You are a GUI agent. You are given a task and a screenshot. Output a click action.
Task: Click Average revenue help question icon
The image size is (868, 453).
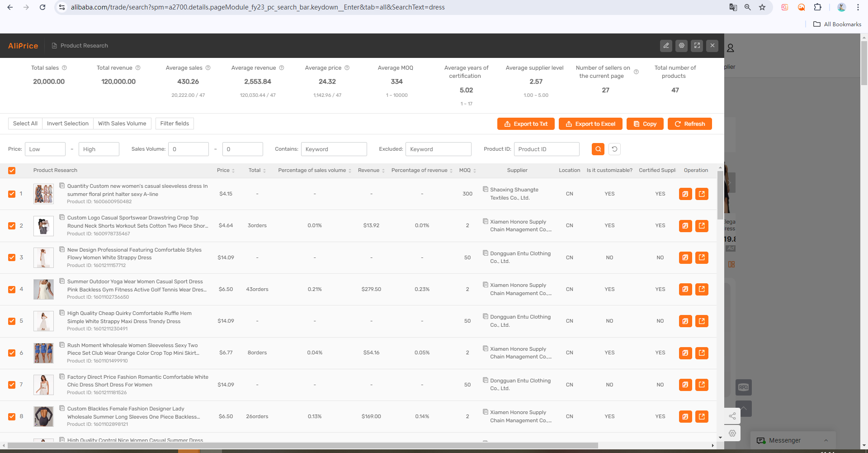pyautogui.click(x=281, y=68)
